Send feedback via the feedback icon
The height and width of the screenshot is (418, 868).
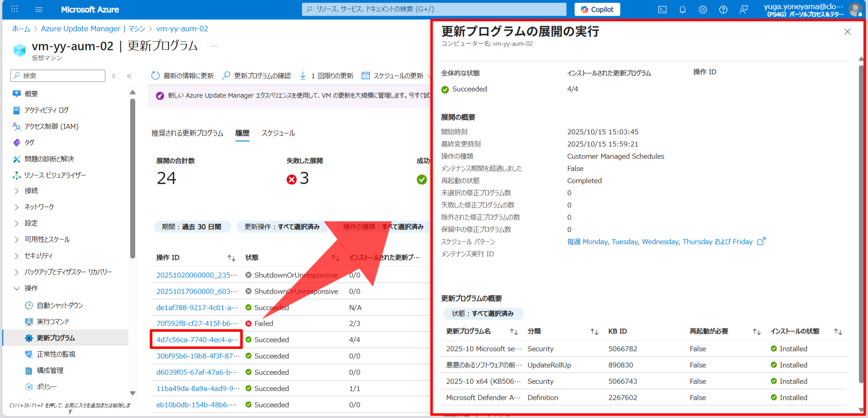click(x=744, y=9)
